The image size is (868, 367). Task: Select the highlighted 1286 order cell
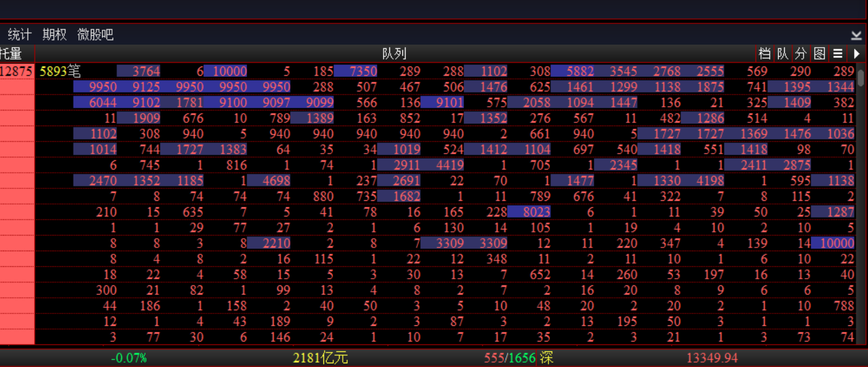(x=703, y=119)
